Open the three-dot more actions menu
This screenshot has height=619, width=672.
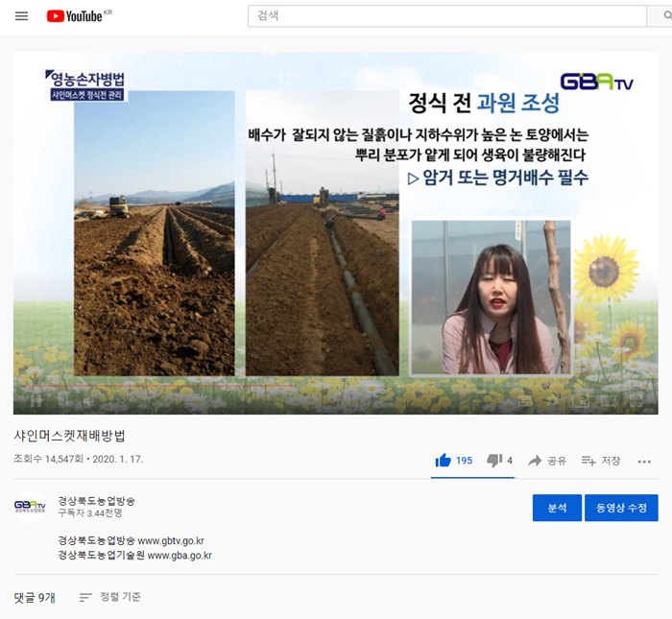[x=644, y=461]
